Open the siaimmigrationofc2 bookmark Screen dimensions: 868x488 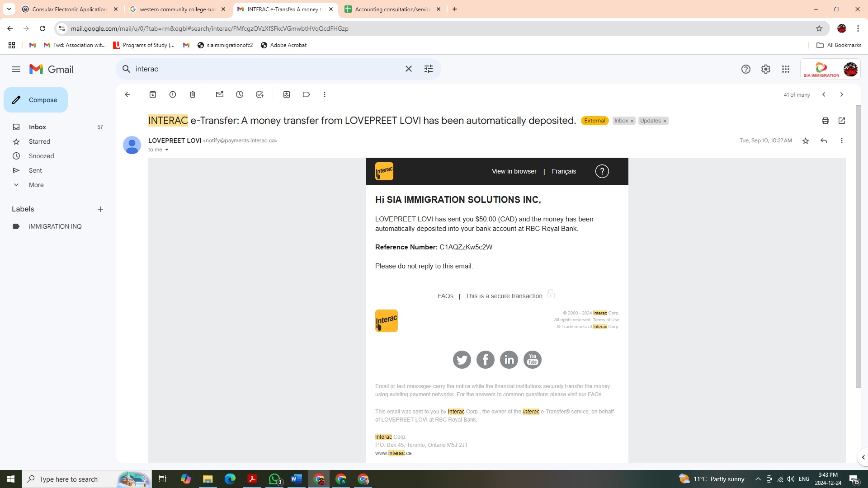click(x=225, y=45)
